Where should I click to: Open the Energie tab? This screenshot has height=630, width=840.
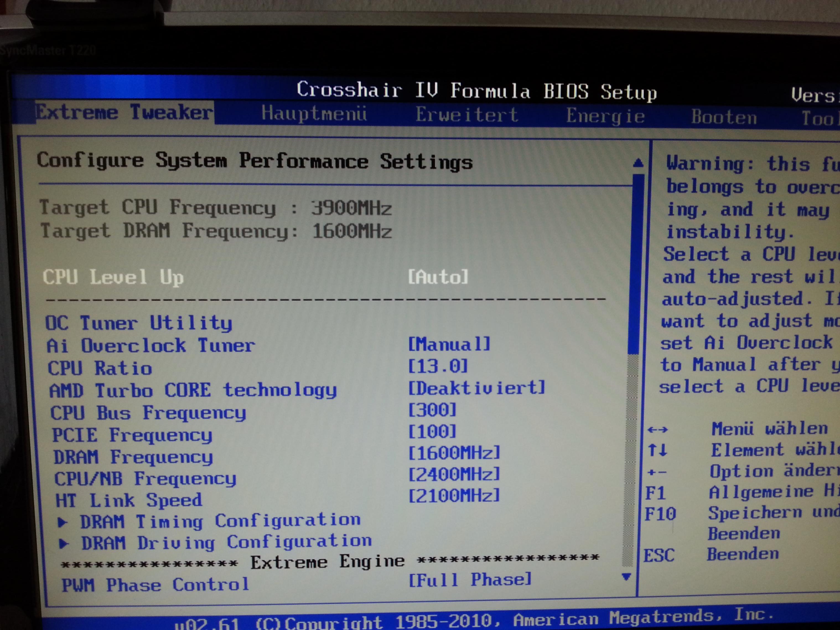[605, 116]
